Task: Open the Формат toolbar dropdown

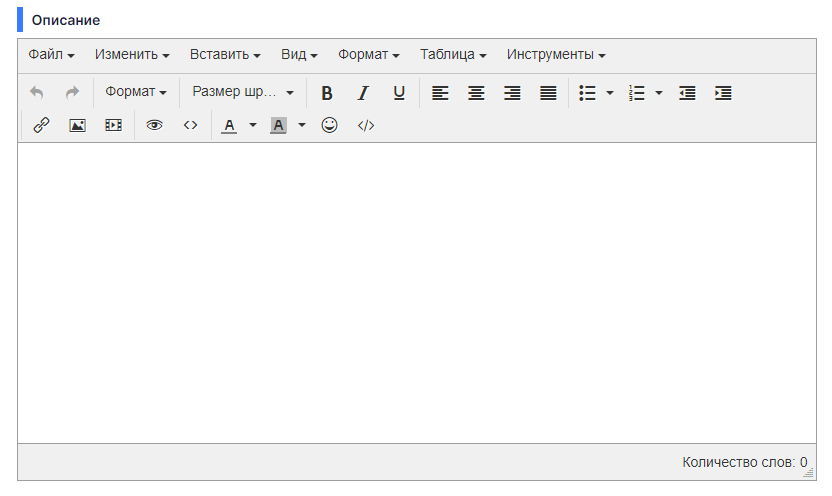Action: (136, 92)
